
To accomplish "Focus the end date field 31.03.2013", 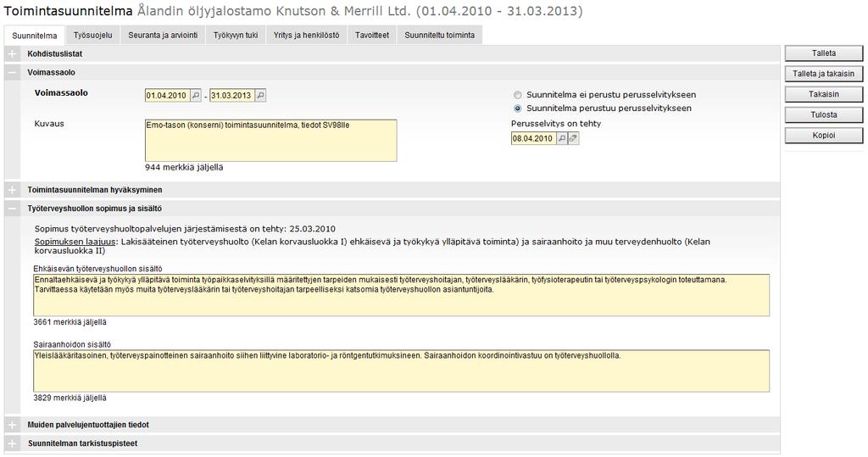I will (x=232, y=95).
